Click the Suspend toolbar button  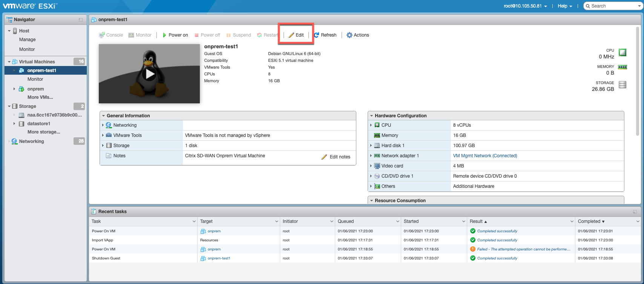click(x=239, y=35)
